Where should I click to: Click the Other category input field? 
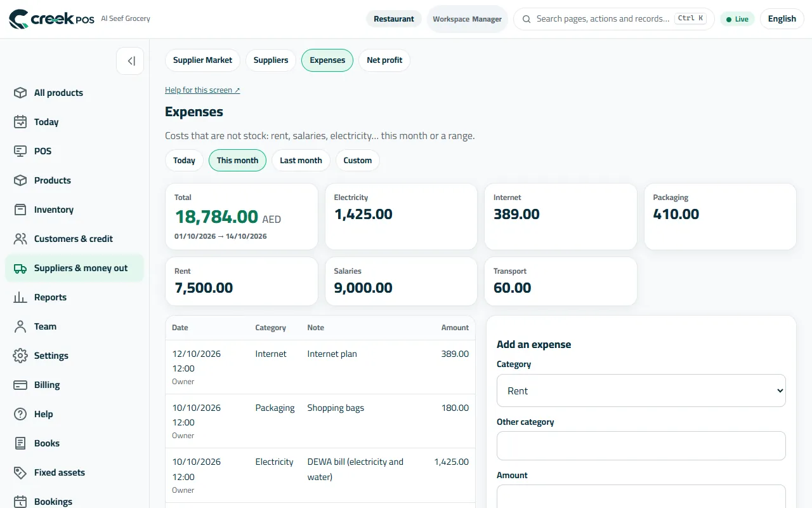pos(641,446)
